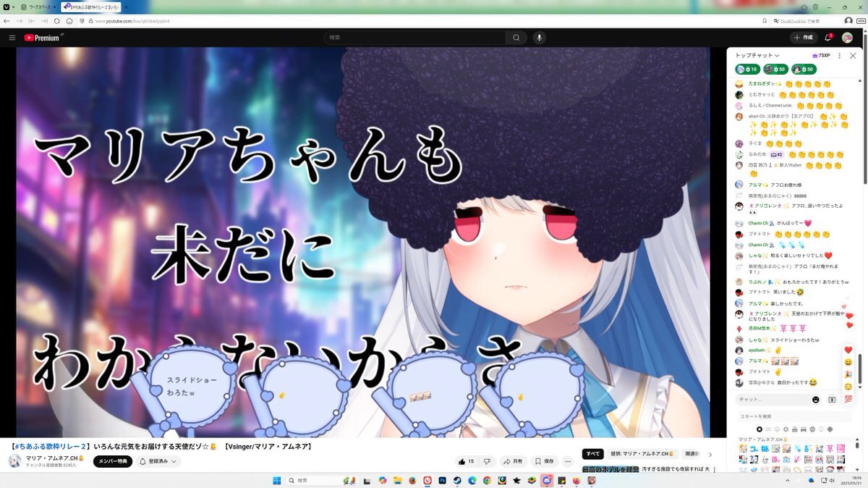Click the メンバー特典 membership button
This screenshot has width=868, height=488.
coord(113,461)
